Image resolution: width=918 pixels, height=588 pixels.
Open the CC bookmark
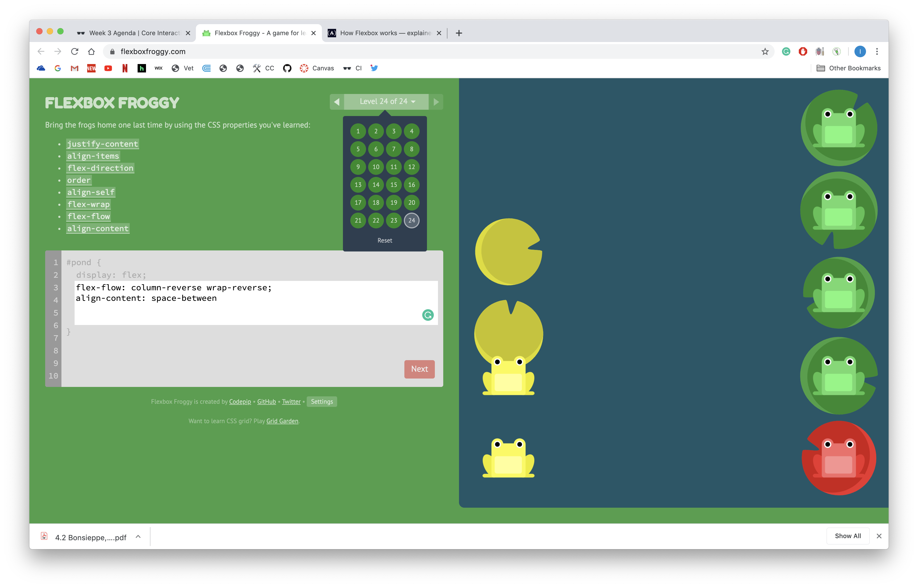click(x=263, y=68)
